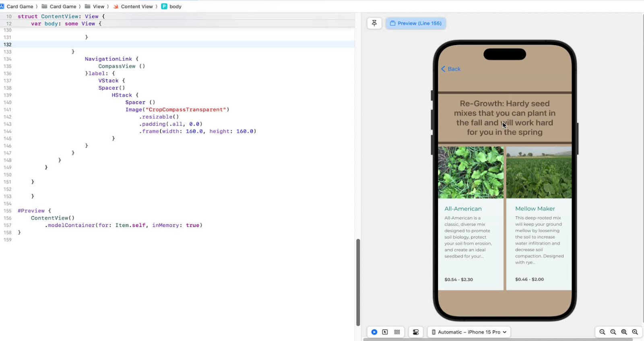Open the Card Game folder breadcrumb

pos(59,6)
